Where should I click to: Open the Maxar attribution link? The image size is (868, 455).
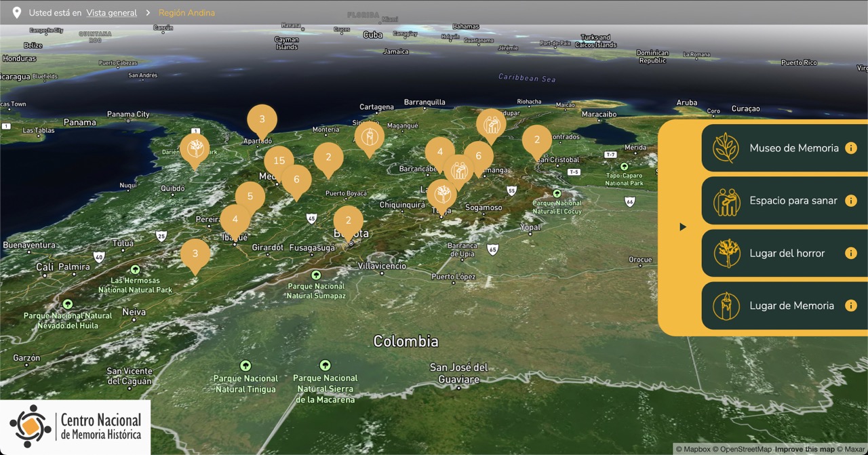point(852,449)
